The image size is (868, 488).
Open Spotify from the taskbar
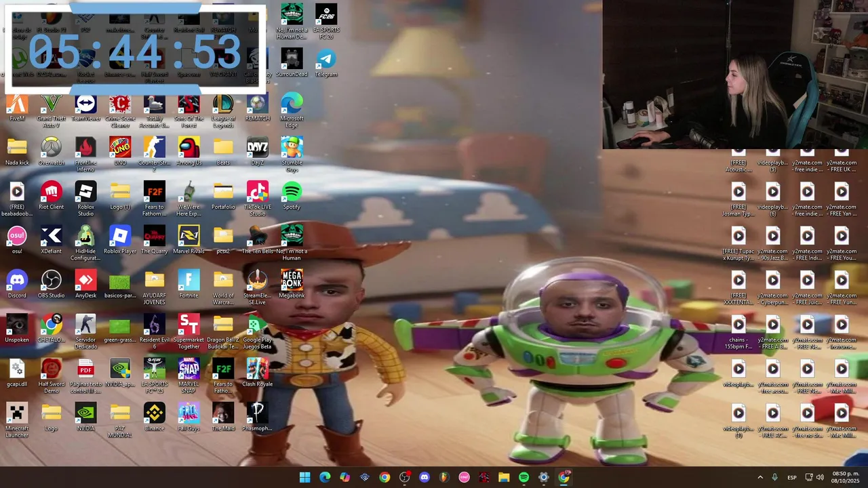pos(524,477)
